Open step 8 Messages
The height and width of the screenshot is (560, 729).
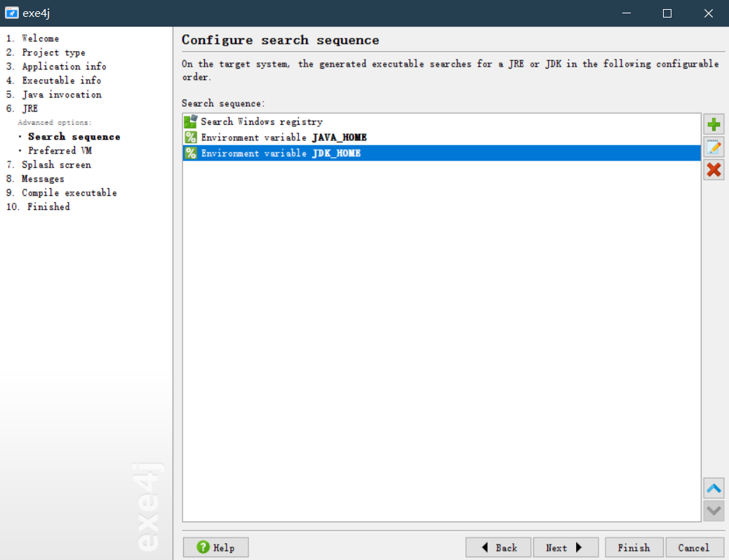(x=35, y=179)
